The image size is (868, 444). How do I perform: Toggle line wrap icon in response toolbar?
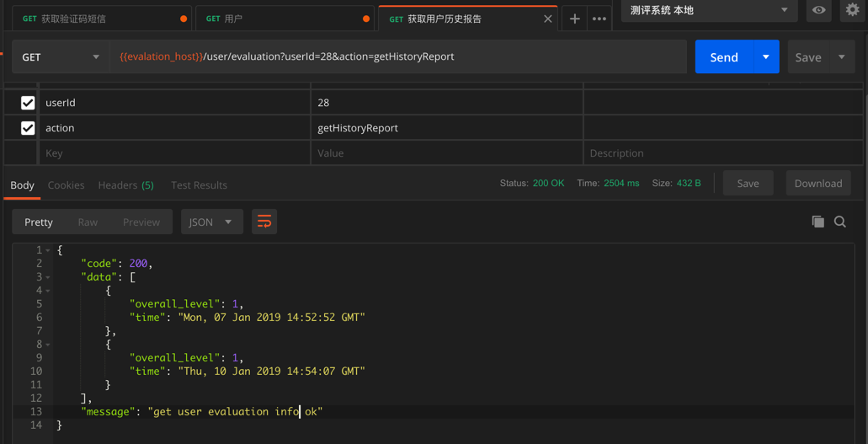tap(264, 222)
